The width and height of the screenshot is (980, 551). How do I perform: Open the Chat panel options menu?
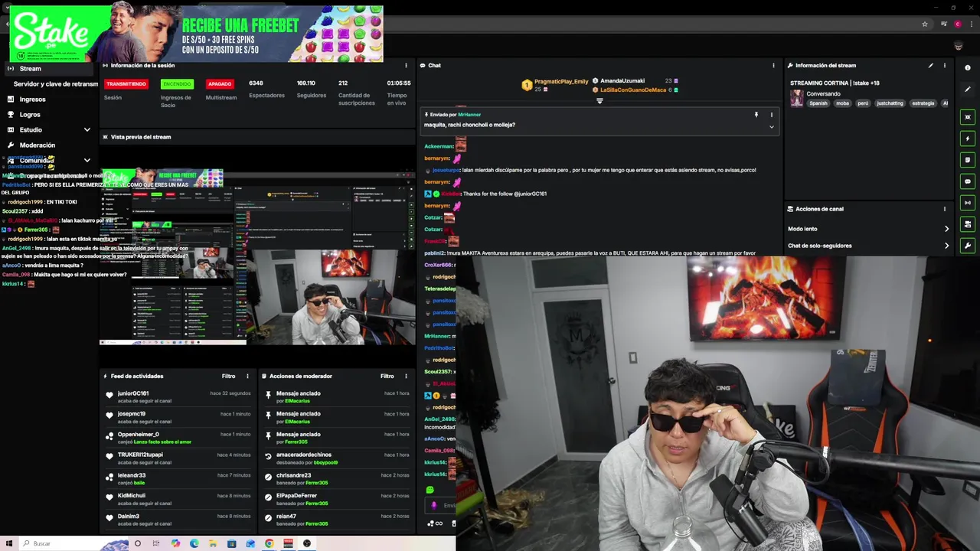(773, 66)
